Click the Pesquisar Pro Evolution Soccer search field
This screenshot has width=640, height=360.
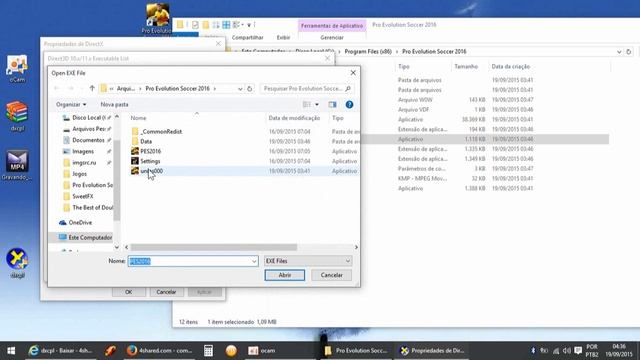[x=306, y=88]
